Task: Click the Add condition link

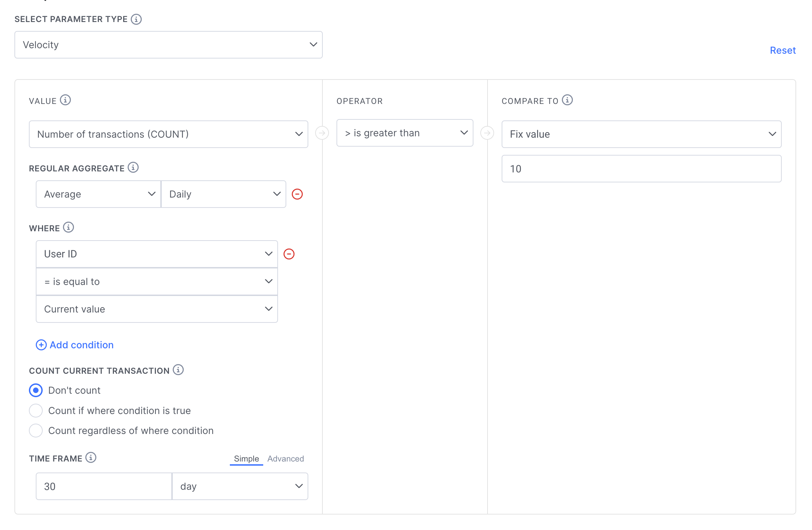Action: (82, 345)
